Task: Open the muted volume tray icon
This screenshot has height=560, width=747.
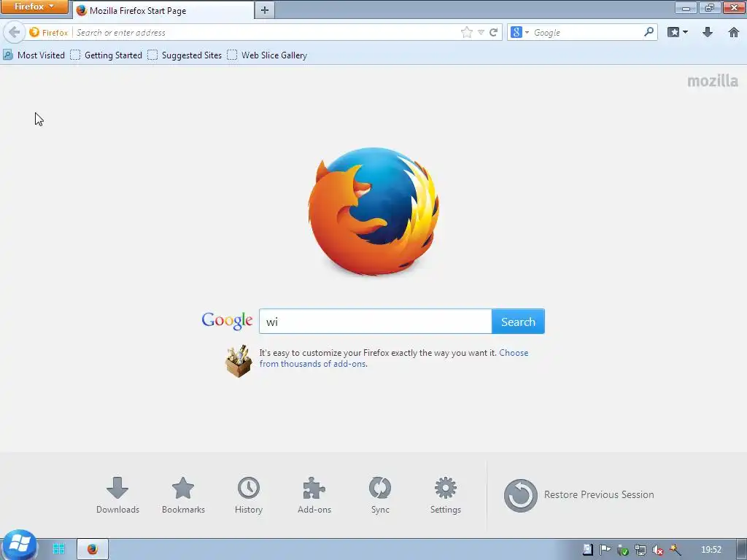Action: pyautogui.click(x=658, y=550)
